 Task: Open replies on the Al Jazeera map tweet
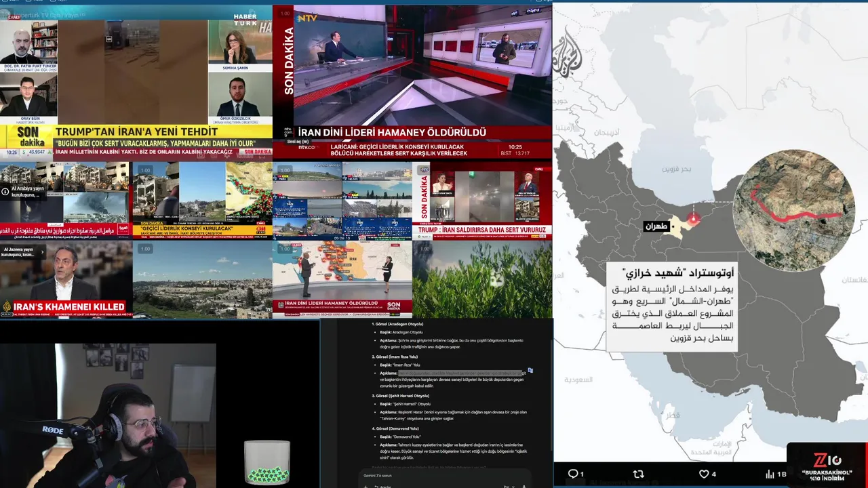point(575,474)
